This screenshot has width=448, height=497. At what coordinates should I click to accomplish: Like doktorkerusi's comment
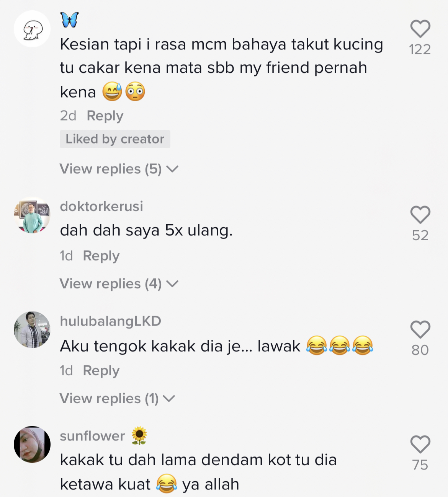(420, 215)
